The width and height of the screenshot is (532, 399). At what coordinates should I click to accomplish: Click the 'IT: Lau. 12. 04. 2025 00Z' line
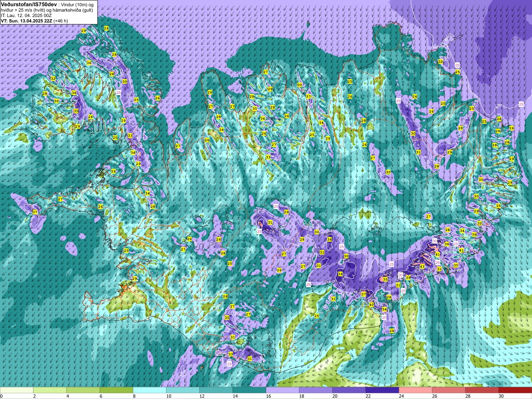27,15
